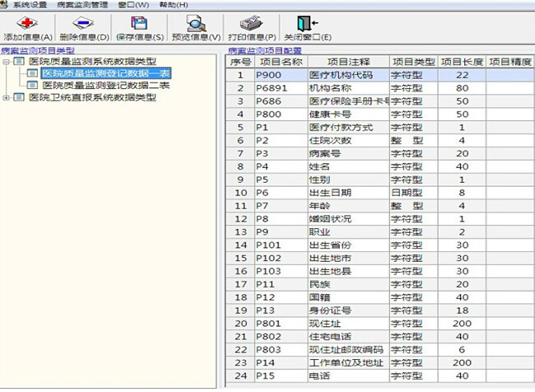The width and height of the screenshot is (535, 392).
Task: Click the 出生地市 cell
Action: pyautogui.click(x=348, y=258)
